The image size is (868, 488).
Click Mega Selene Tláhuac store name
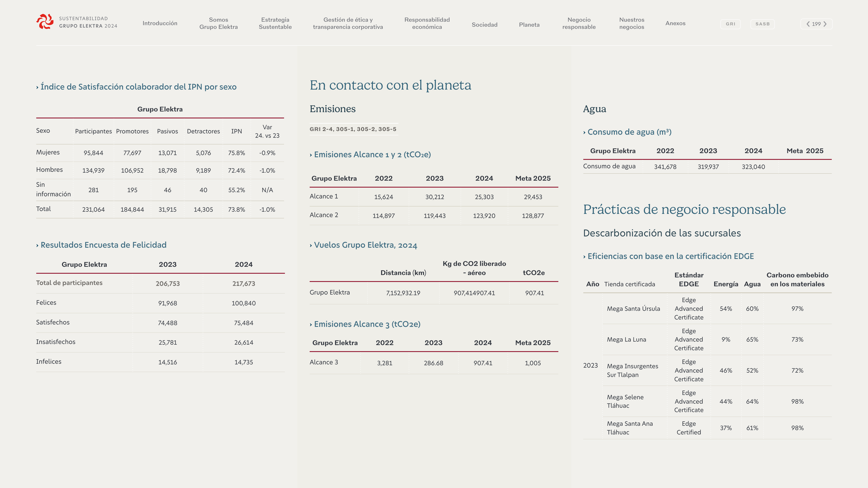(625, 401)
